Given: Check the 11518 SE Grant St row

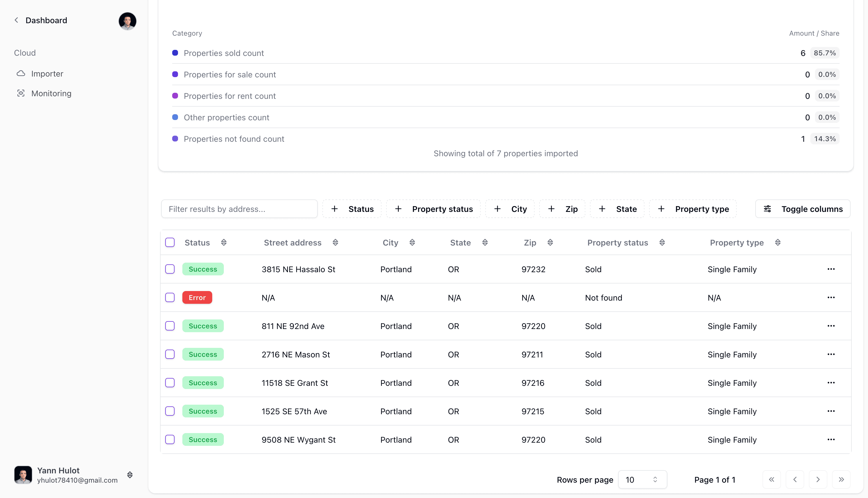Looking at the screenshot, I should click(170, 383).
